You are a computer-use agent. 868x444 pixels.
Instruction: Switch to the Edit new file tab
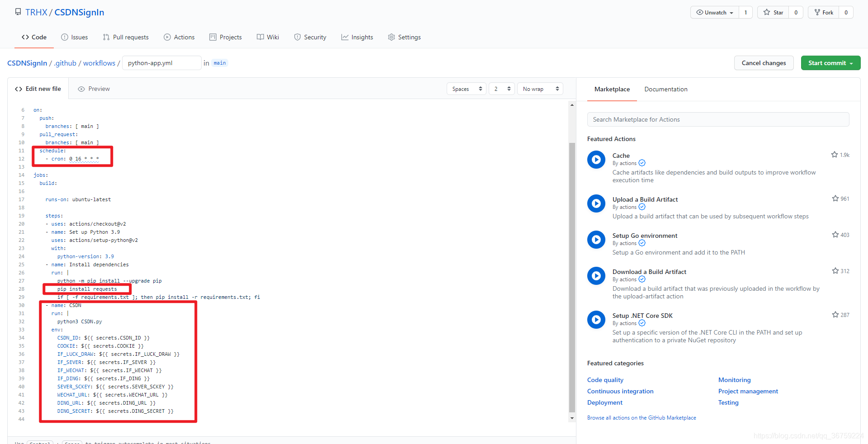[38, 89]
